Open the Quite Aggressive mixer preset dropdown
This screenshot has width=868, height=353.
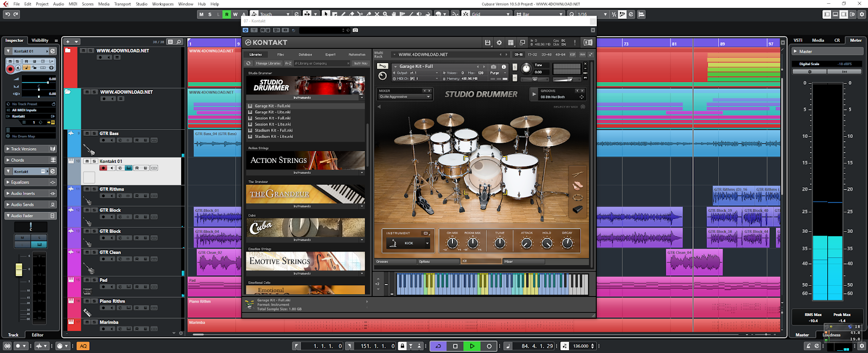[x=405, y=97]
